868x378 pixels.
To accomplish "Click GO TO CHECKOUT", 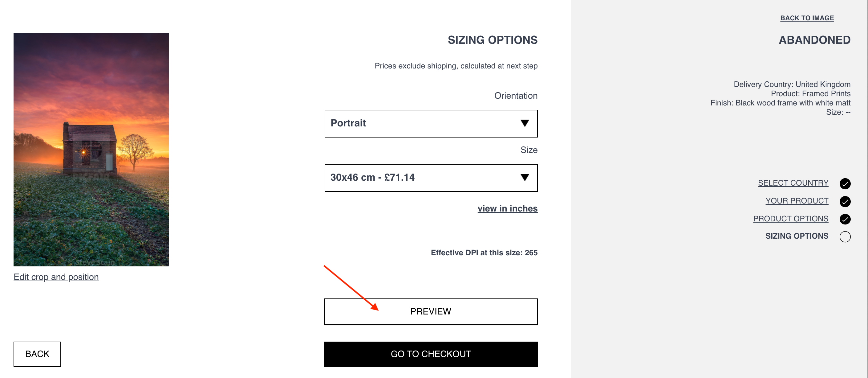I will click(431, 354).
